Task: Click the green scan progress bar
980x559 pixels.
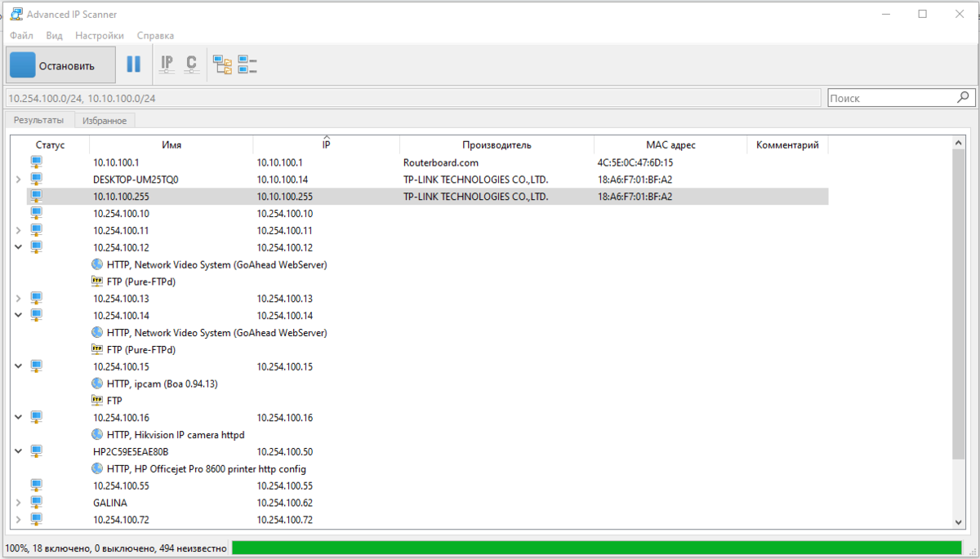Action: tap(596, 548)
